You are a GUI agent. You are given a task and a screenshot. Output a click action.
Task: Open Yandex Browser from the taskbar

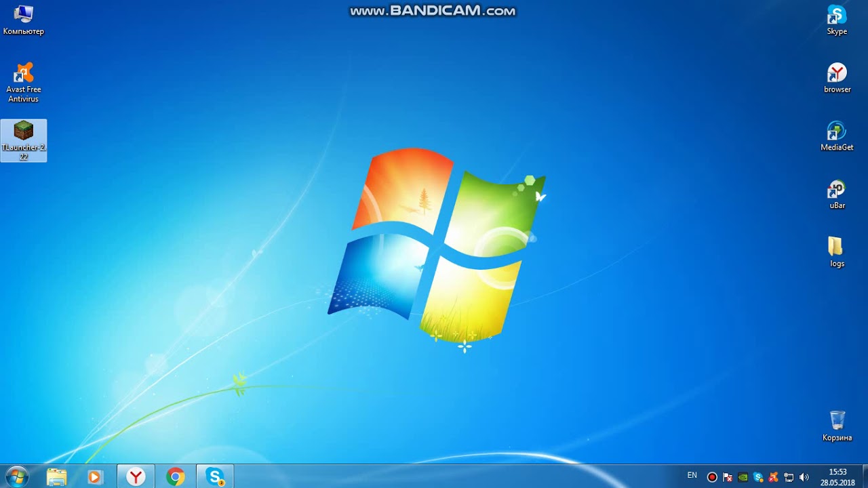click(136, 477)
